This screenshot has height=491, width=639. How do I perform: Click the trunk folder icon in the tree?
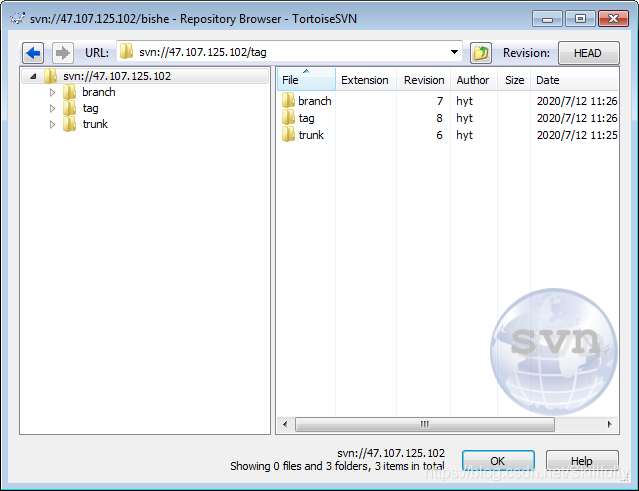(x=70, y=124)
